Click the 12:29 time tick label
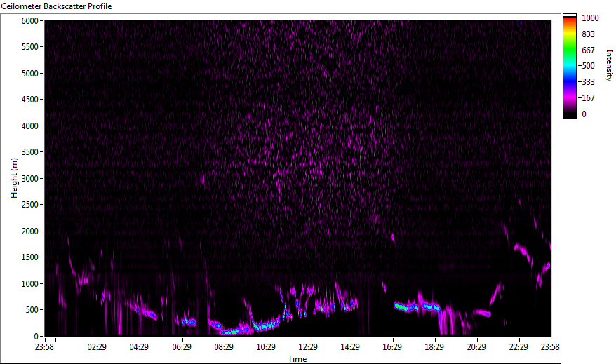This screenshot has height=364, width=616. (x=308, y=347)
